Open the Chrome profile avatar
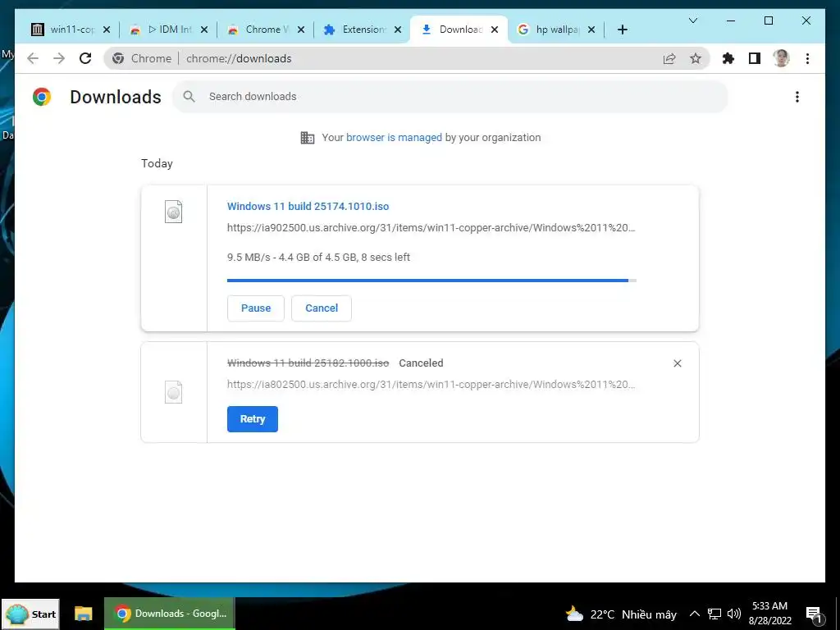Screen dimensions: 840x630 [x=781, y=58]
